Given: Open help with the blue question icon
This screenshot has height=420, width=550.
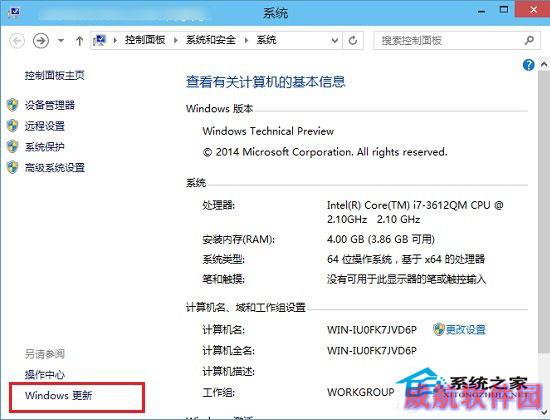Looking at the screenshot, I should click(529, 65).
